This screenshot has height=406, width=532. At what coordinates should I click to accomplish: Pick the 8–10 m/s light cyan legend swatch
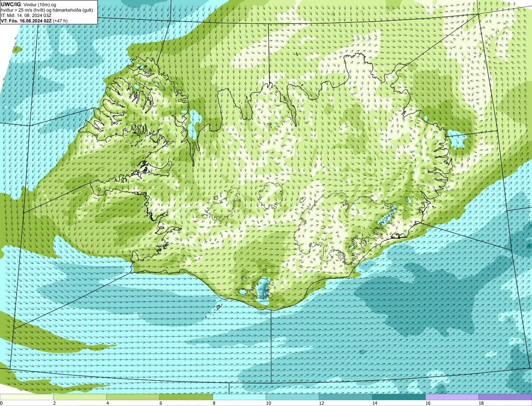(239, 397)
